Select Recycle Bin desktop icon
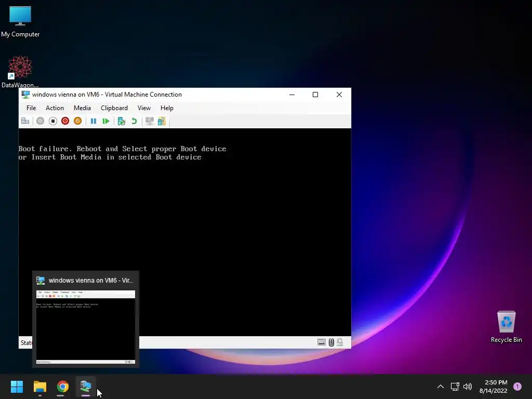This screenshot has height=399, width=532. click(506, 327)
